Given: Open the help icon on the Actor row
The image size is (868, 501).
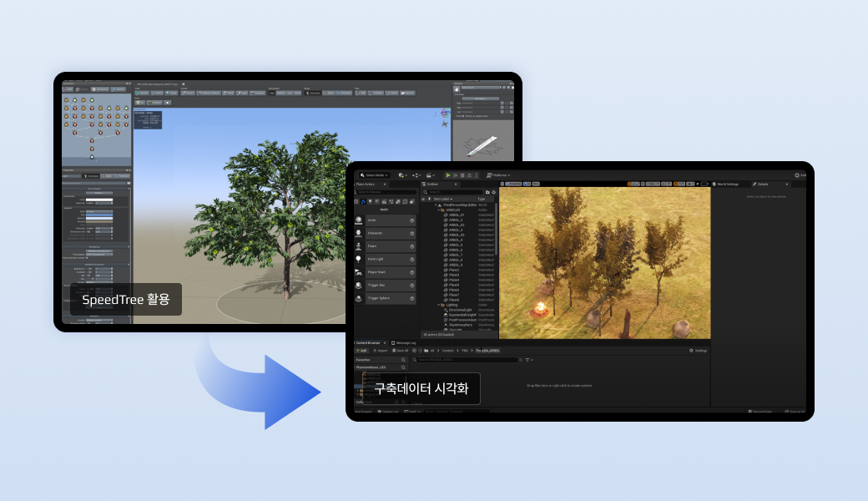Looking at the screenshot, I should [411, 220].
